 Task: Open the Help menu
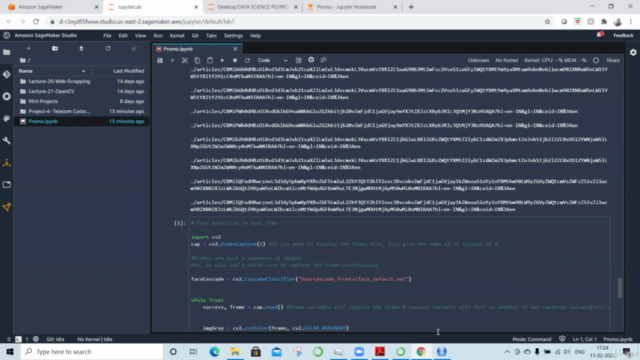coord(255,36)
